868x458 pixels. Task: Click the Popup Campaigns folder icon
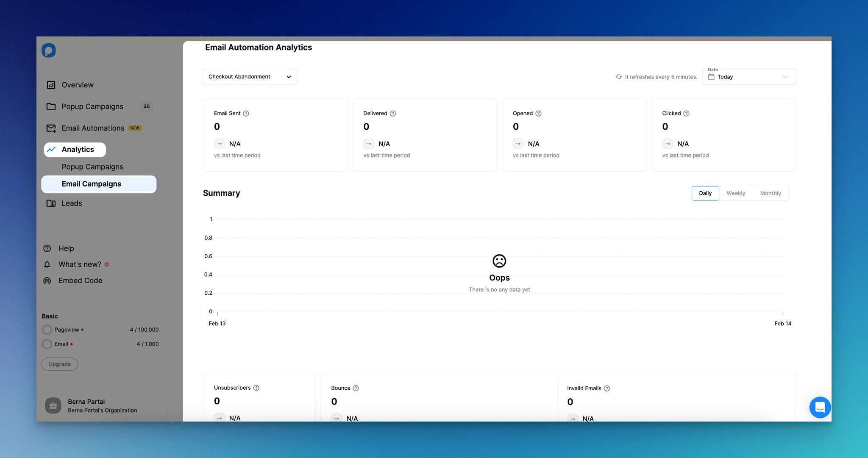coord(51,106)
